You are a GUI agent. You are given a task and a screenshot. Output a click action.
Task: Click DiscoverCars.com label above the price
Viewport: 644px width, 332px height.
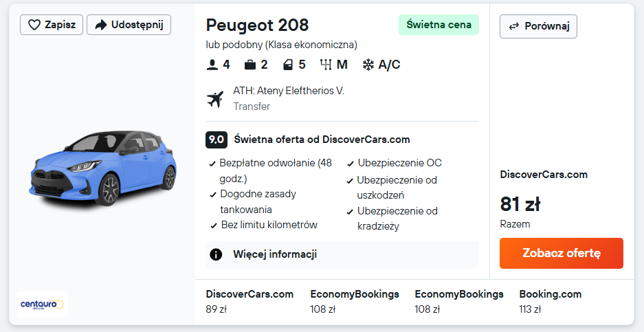click(x=544, y=175)
